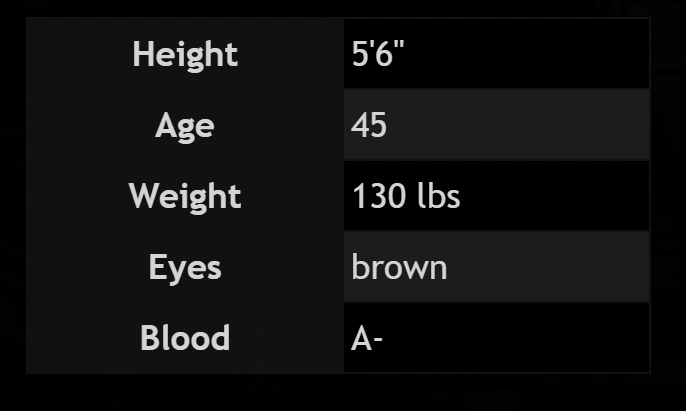Image resolution: width=686 pixels, height=411 pixels.
Task: Click empty space right of "A-" value
Action: pos(520,338)
